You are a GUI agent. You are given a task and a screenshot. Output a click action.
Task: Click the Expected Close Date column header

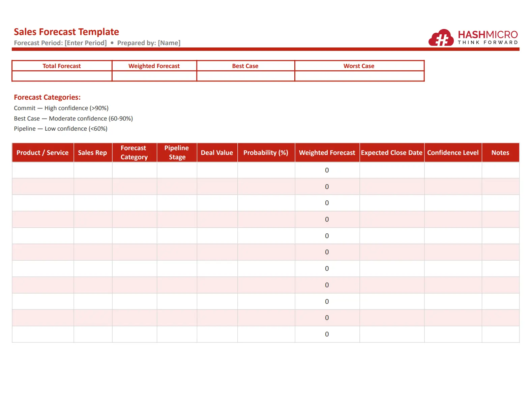(391, 153)
